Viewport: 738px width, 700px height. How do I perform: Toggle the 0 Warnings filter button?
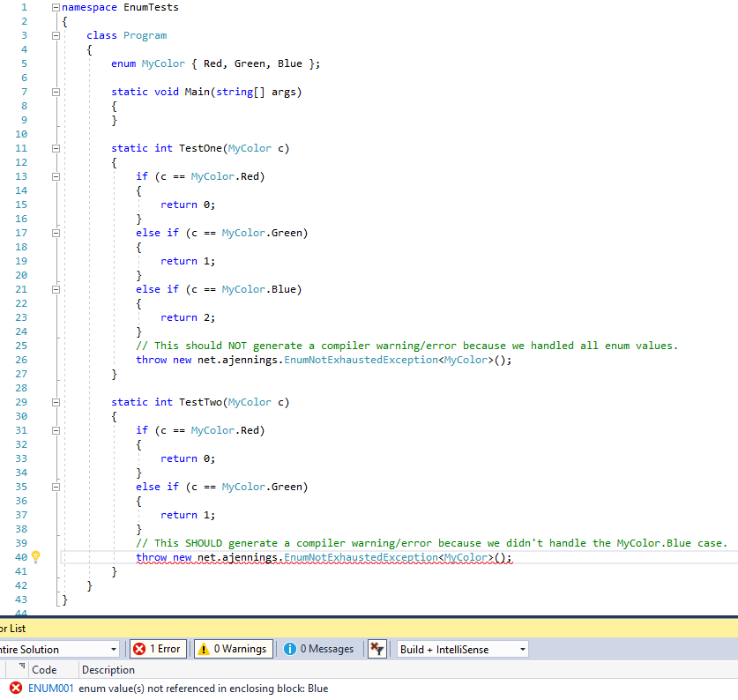pos(234,649)
